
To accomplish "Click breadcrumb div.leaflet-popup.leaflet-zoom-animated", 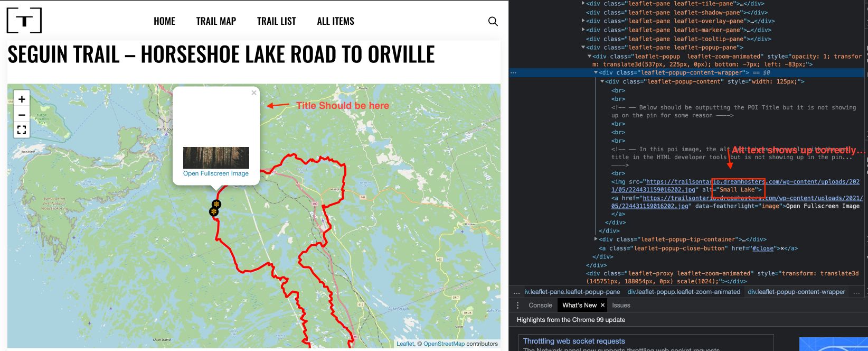I will tap(684, 292).
